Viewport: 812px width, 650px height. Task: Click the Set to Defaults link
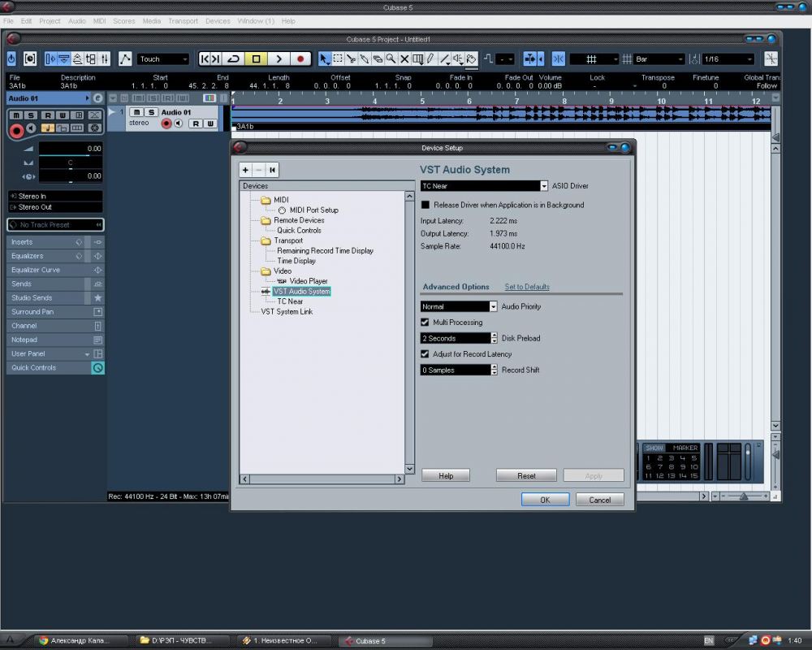tap(527, 287)
